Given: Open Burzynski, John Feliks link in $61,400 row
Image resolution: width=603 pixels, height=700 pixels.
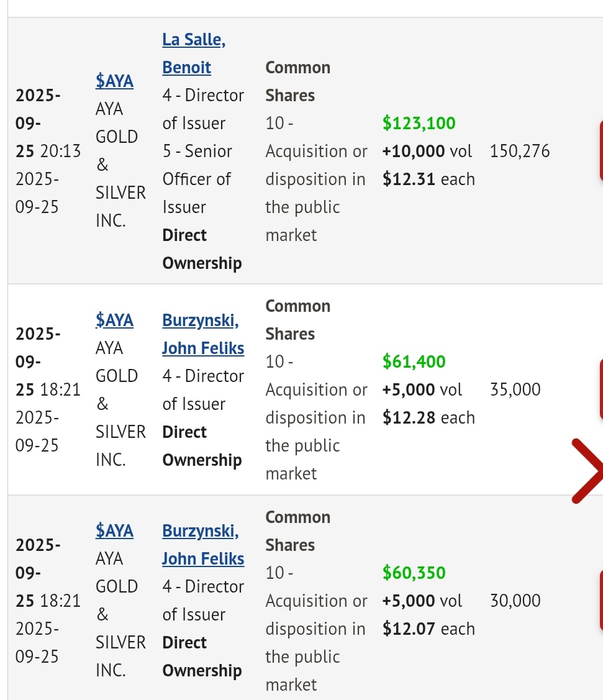Looking at the screenshot, I should click(203, 334).
